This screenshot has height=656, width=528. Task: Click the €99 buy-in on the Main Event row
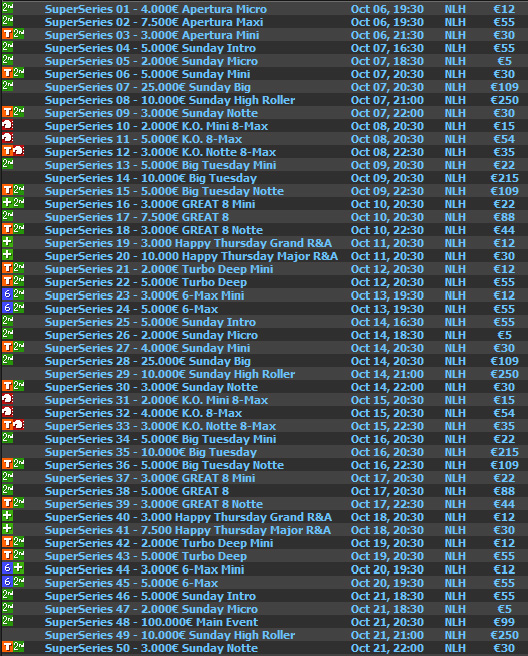click(504, 622)
